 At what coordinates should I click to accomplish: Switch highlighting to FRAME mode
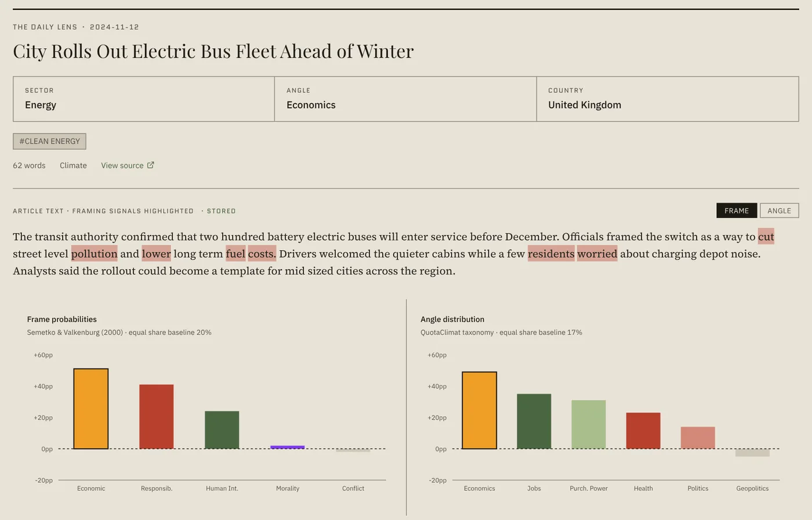737,211
